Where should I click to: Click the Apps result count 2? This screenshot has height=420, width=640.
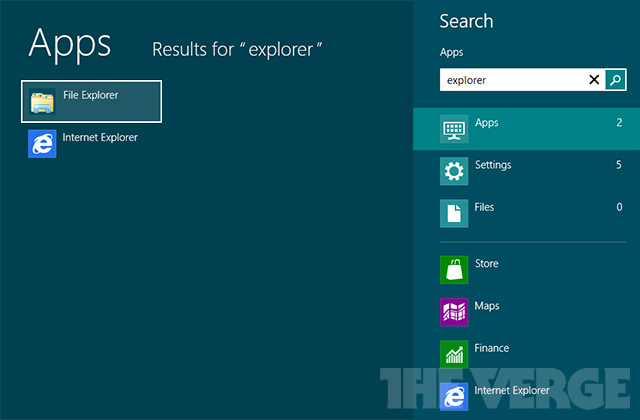pos(619,122)
